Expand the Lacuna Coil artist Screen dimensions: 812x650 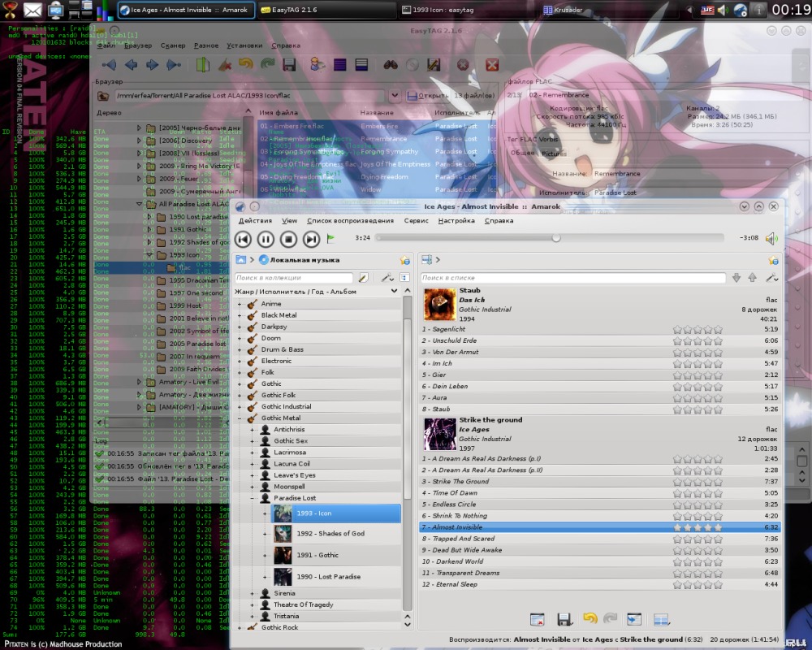tap(253, 464)
